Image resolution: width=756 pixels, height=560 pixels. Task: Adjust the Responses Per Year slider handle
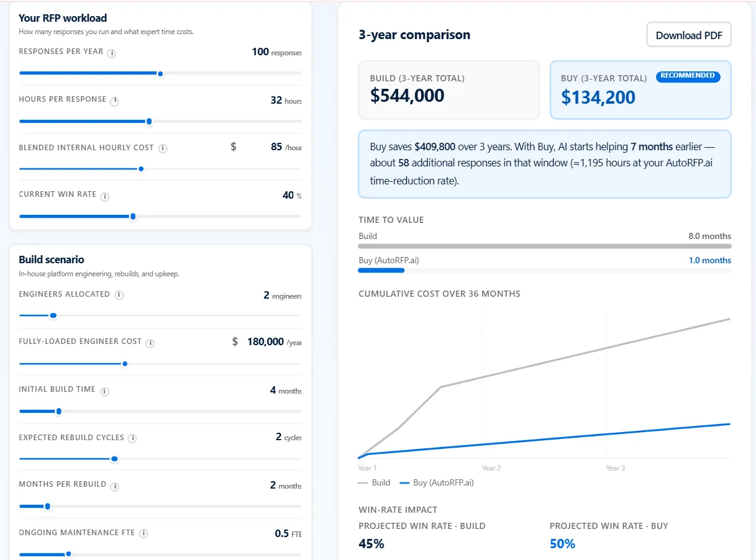(160, 74)
